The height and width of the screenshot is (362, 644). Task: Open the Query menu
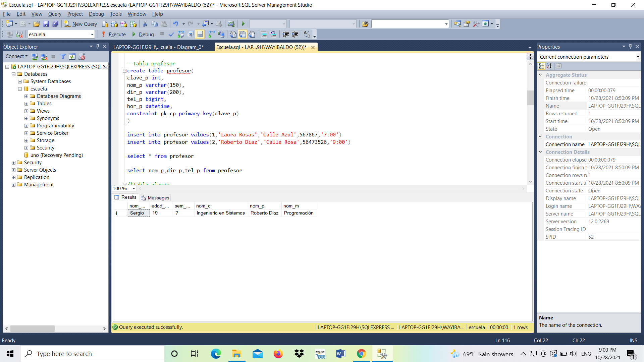[x=55, y=14]
